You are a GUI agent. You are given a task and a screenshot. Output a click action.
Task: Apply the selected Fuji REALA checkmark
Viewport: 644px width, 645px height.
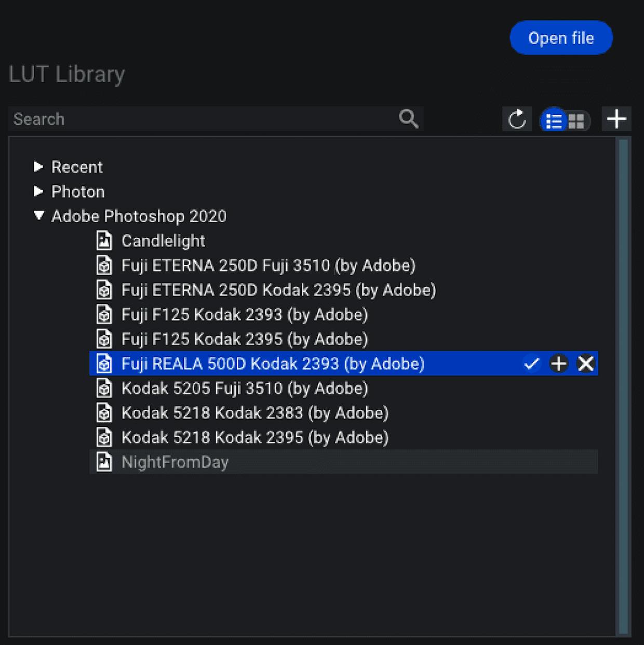(x=531, y=364)
